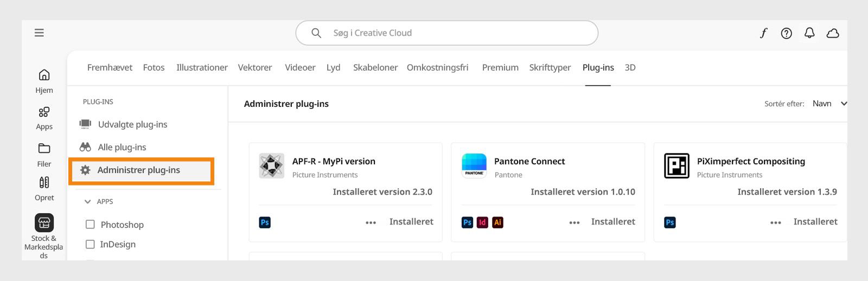
Task: Open Stock & Markedsplads in sidebar
Action: 44,236
